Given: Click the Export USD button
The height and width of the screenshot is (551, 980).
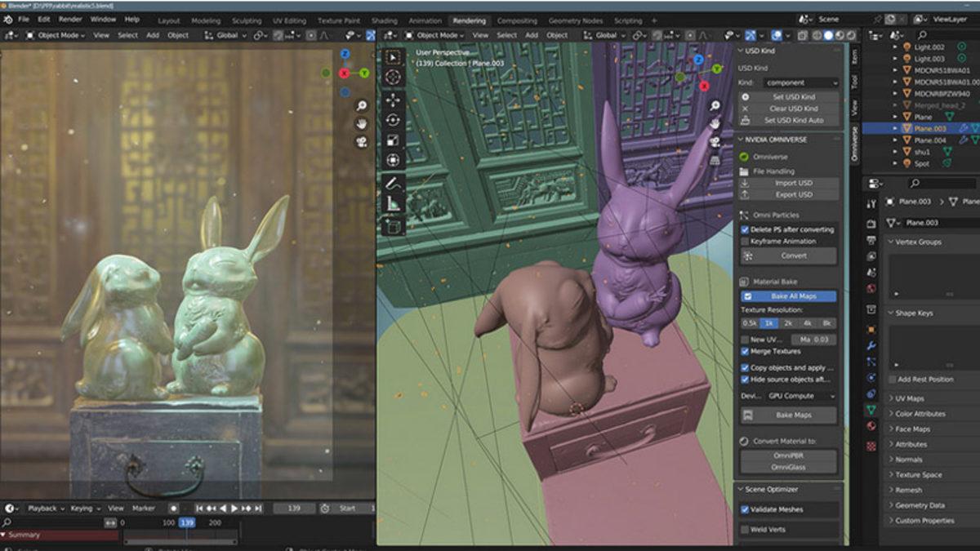Looking at the screenshot, I should click(792, 195).
